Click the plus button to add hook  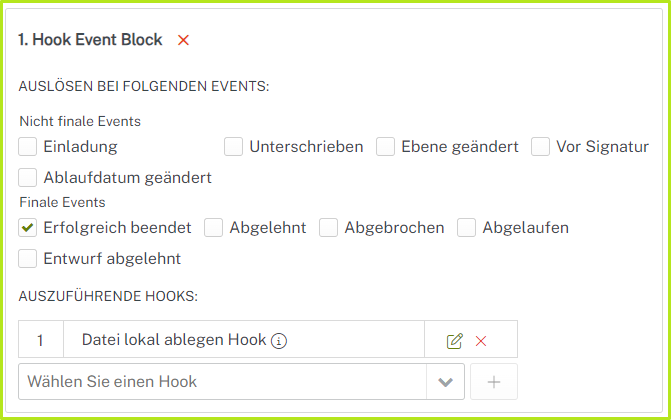click(x=493, y=381)
